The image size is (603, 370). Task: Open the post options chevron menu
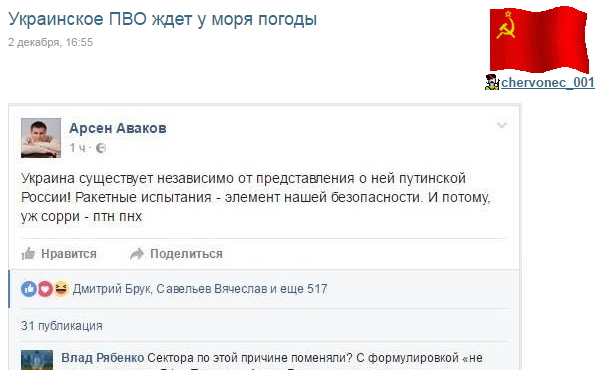click(502, 125)
